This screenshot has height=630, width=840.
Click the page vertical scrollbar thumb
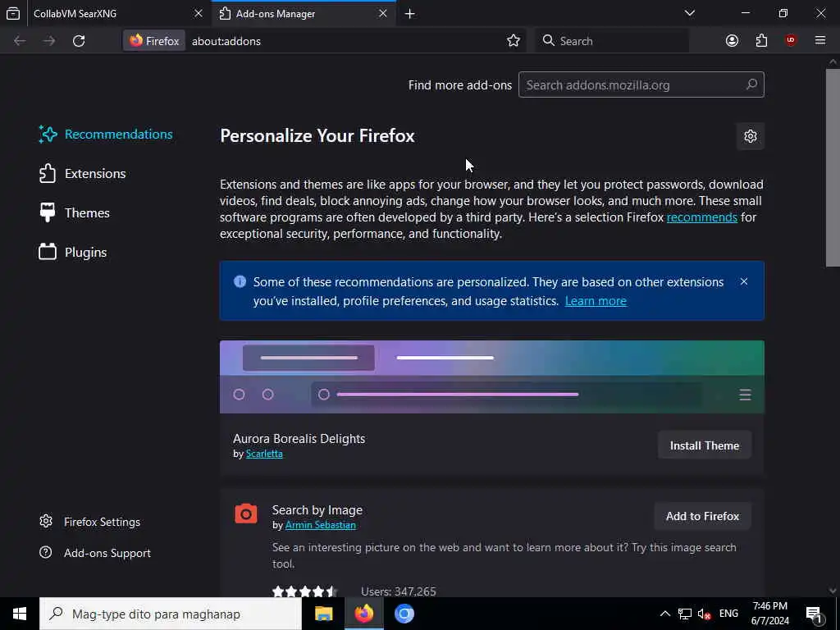[833, 167]
